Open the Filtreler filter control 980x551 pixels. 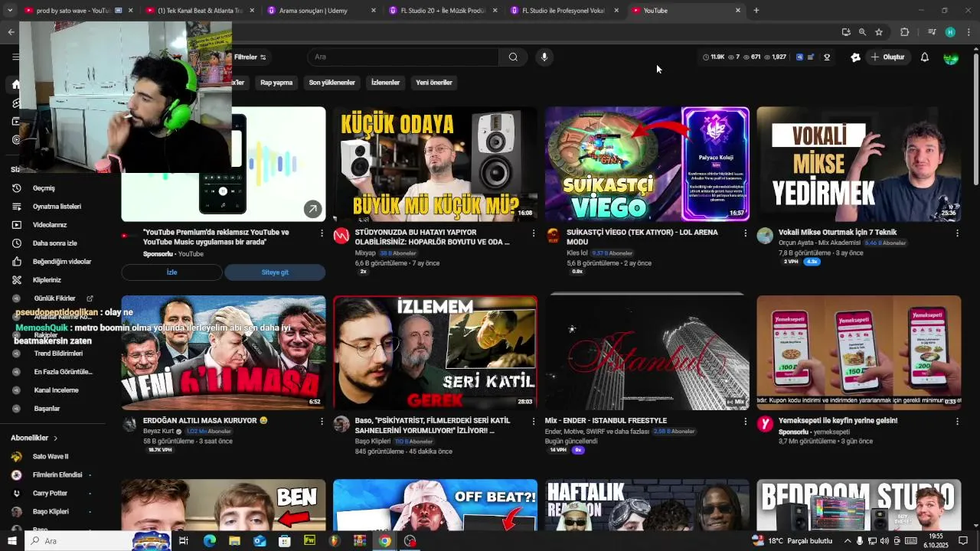250,57
